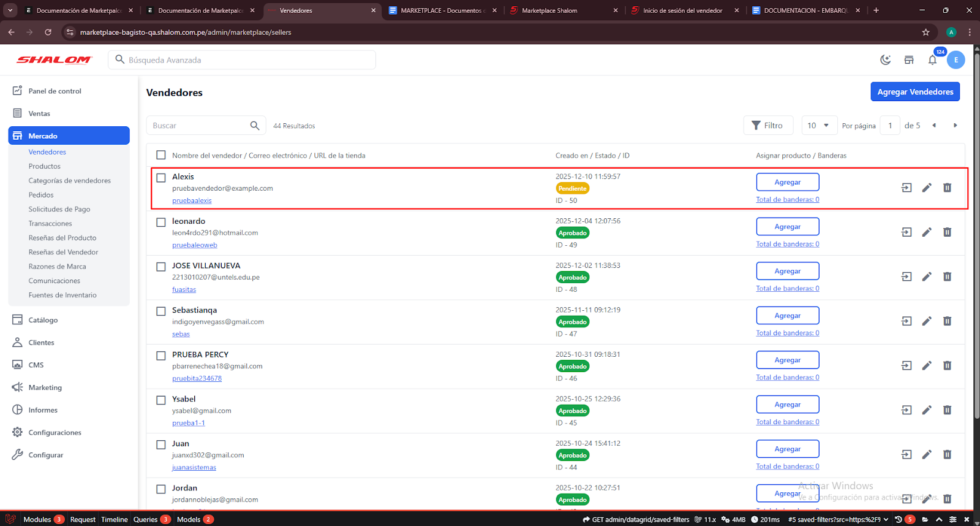Open Productos in Mercado submenu
Image resolution: width=980 pixels, height=526 pixels.
click(45, 166)
